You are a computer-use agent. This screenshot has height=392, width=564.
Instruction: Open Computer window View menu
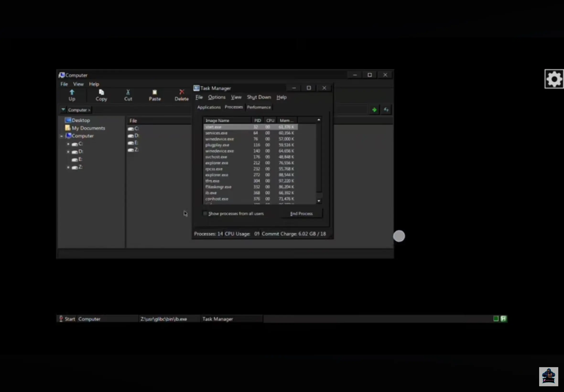coord(78,84)
